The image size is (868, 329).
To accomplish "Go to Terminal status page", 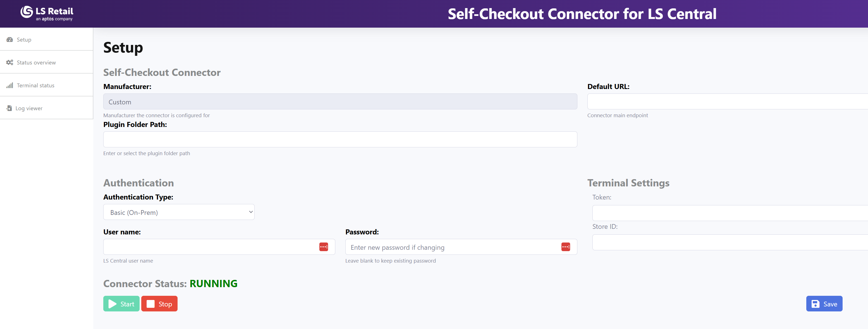I will click(x=36, y=85).
